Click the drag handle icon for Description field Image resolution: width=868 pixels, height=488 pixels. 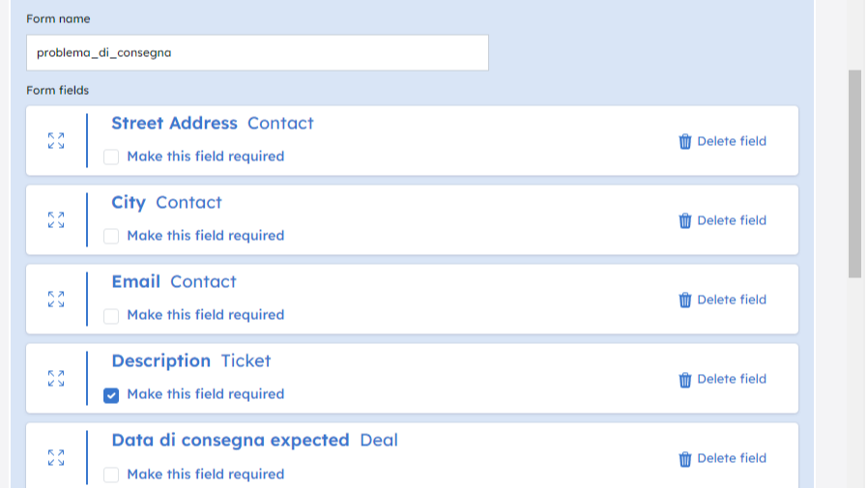click(x=56, y=379)
